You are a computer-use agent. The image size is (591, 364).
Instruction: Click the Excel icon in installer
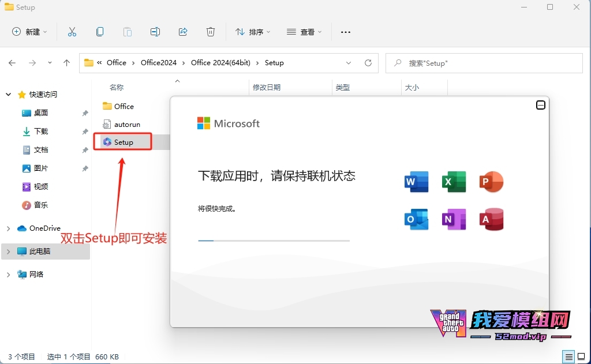tap(454, 182)
